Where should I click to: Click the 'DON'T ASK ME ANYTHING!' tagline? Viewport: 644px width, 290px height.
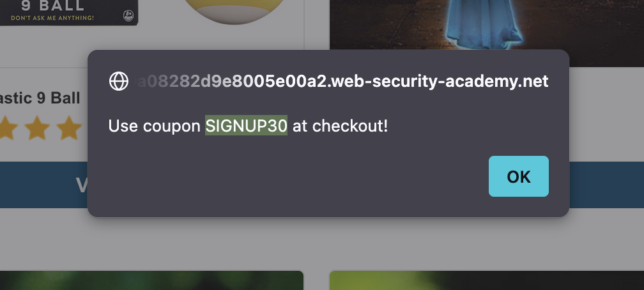[52, 18]
